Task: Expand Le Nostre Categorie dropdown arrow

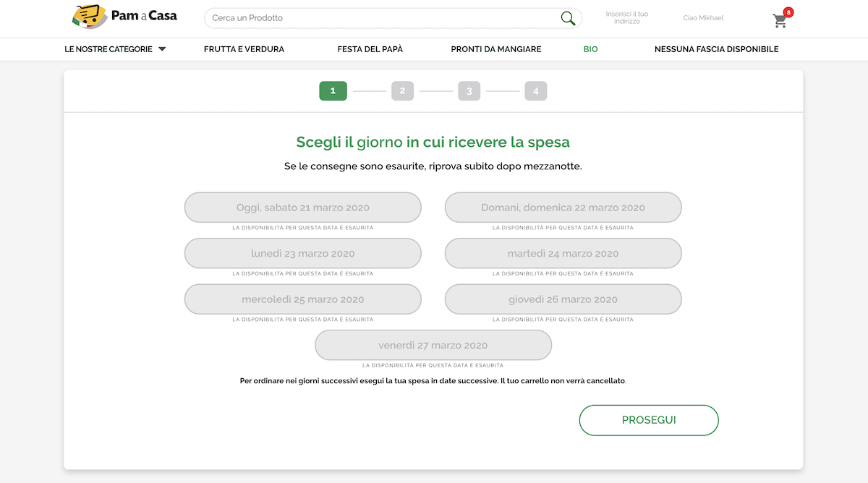Action: [x=162, y=49]
